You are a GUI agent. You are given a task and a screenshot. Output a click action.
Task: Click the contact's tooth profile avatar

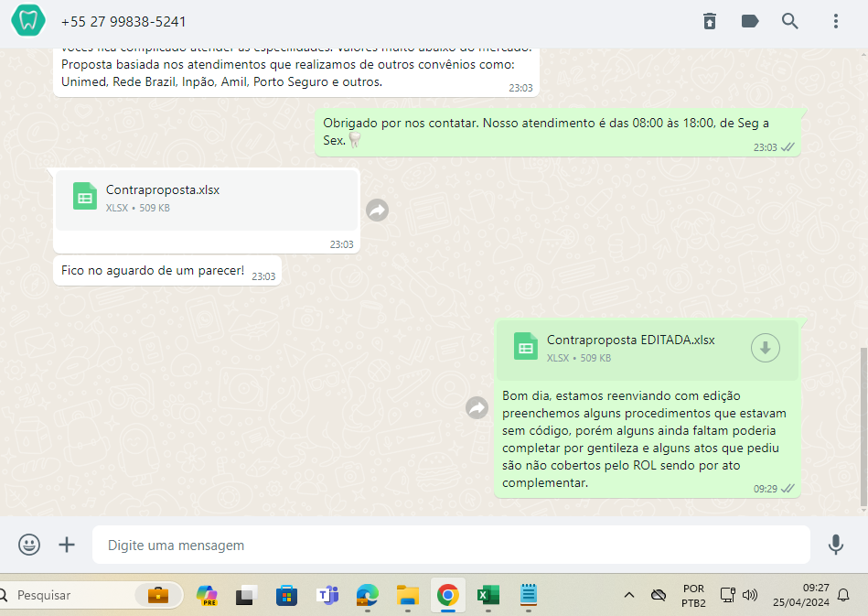28,21
